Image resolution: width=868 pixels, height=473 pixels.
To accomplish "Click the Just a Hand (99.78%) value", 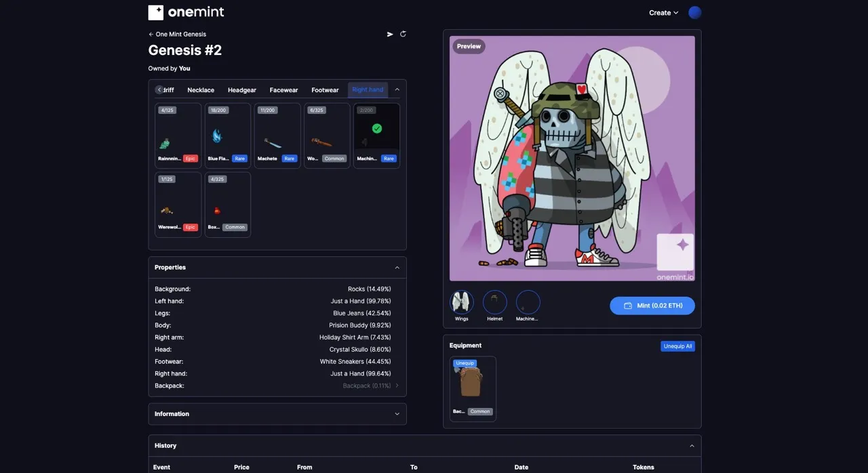I will click(361, 302).
